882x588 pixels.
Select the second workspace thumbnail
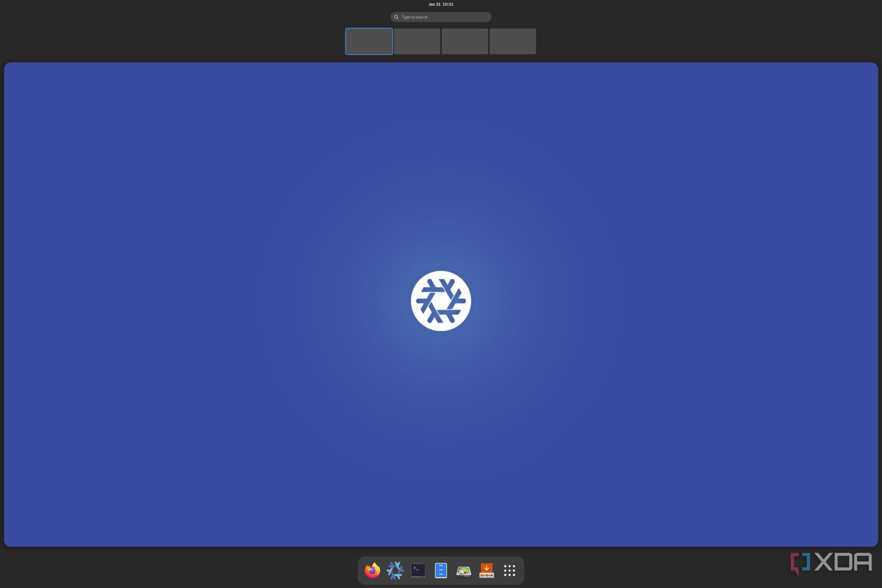click(417, 41)
